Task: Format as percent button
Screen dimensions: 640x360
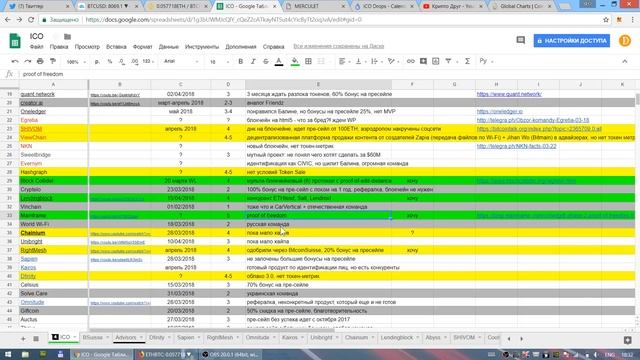Action: [x=109, y=62]
